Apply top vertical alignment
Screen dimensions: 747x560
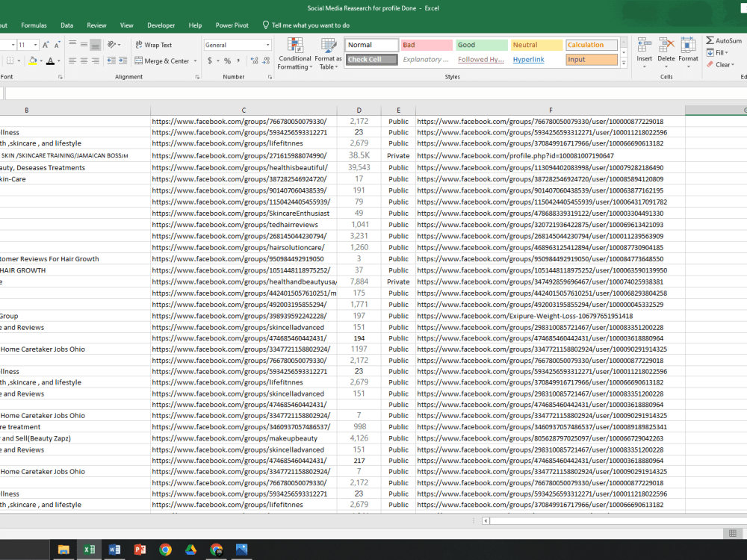72,45
